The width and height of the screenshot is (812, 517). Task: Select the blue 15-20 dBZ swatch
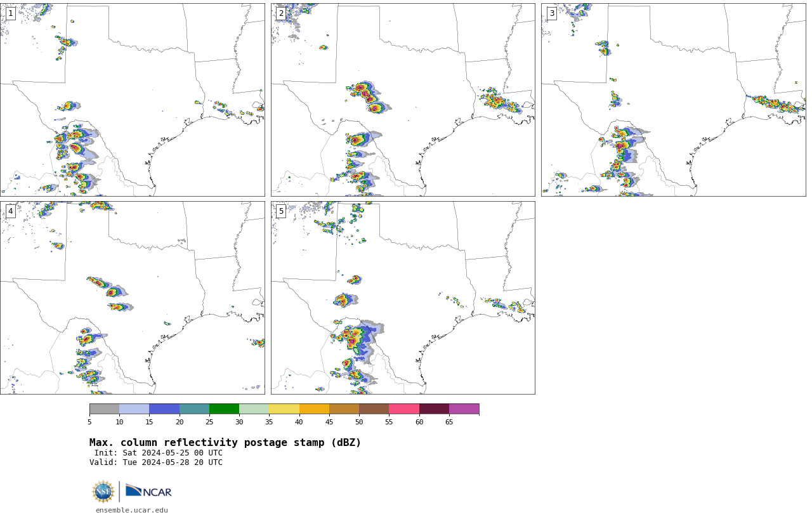(164, 409)
